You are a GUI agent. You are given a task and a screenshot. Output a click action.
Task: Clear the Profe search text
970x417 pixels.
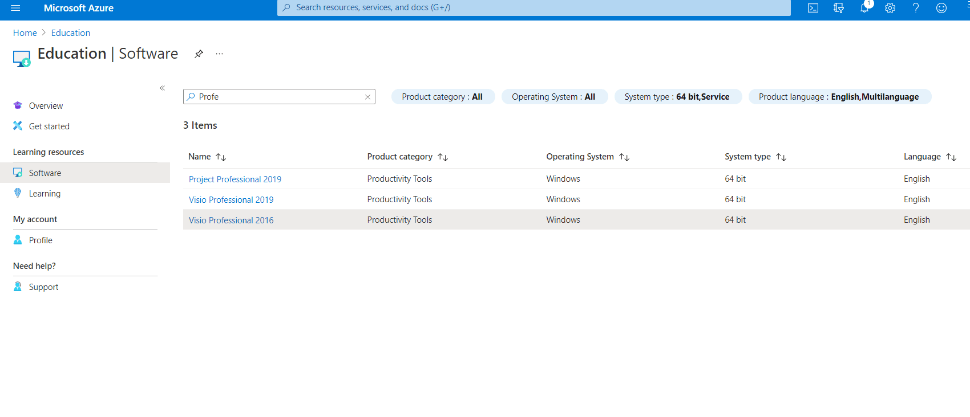click(367, 97)
